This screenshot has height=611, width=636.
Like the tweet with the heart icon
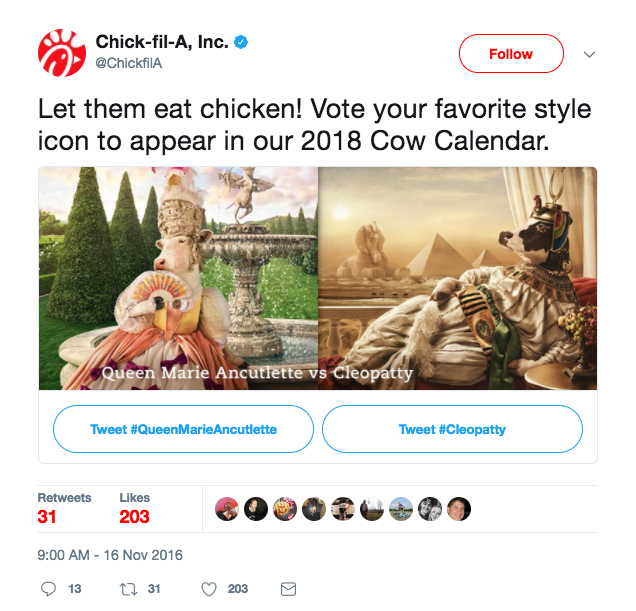point(209,589)
